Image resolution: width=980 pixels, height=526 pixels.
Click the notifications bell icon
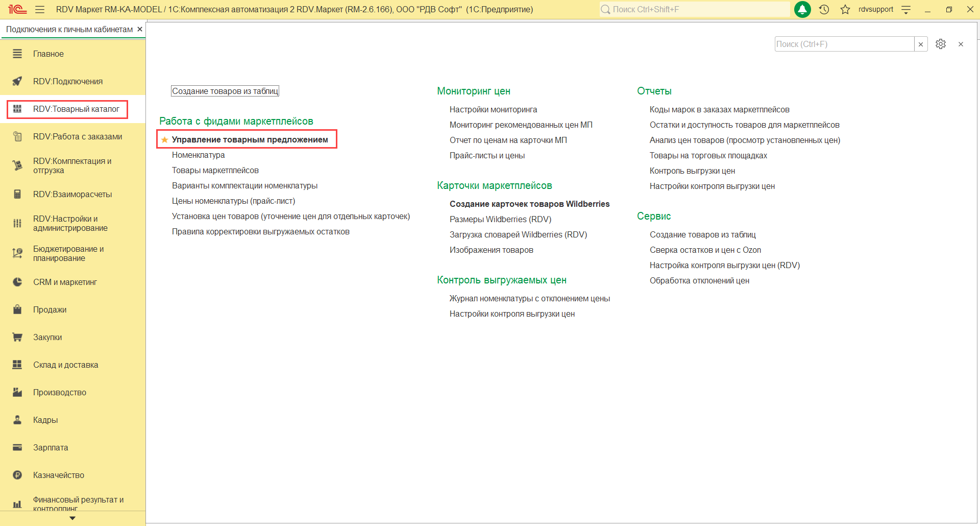coord(802,9)
